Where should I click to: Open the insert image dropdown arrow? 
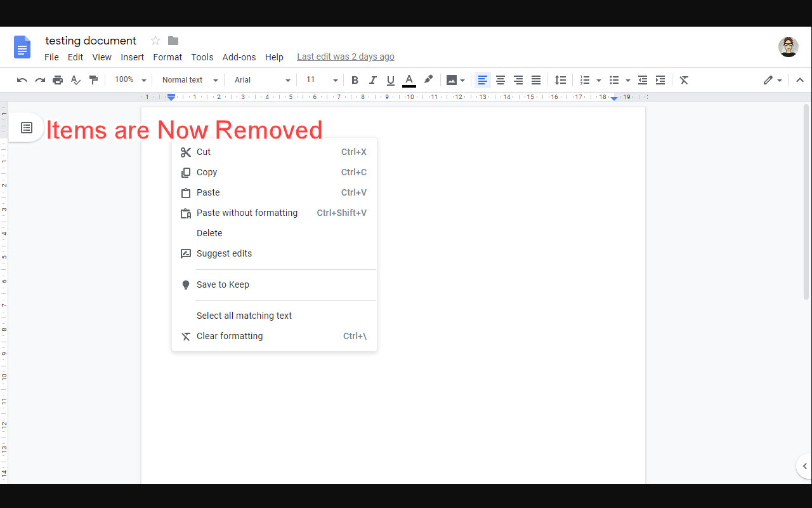coord(462,81)
